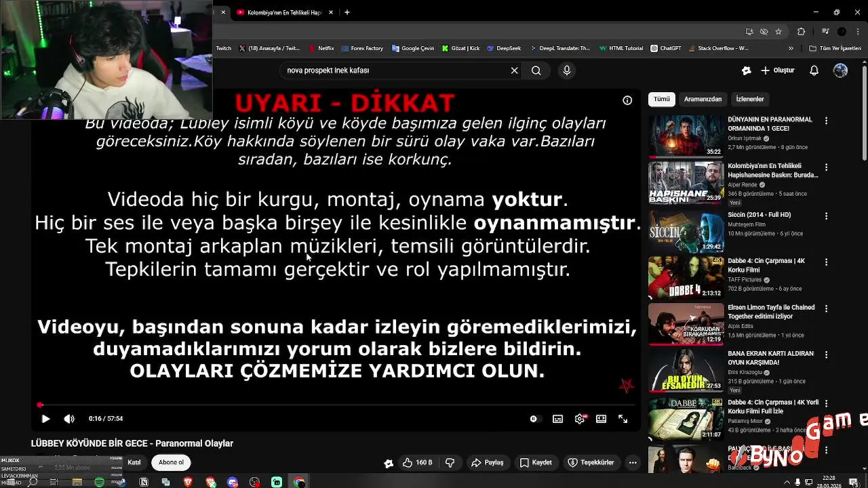Play the paused YouTube video
The height and width of the screenshot is (488, 868).
point(45,419)
